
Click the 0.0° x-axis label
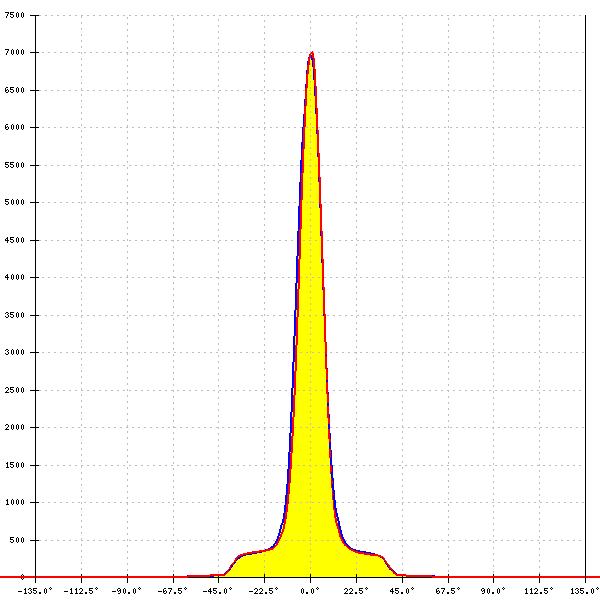pyautogui.click(x=310, y=591)
